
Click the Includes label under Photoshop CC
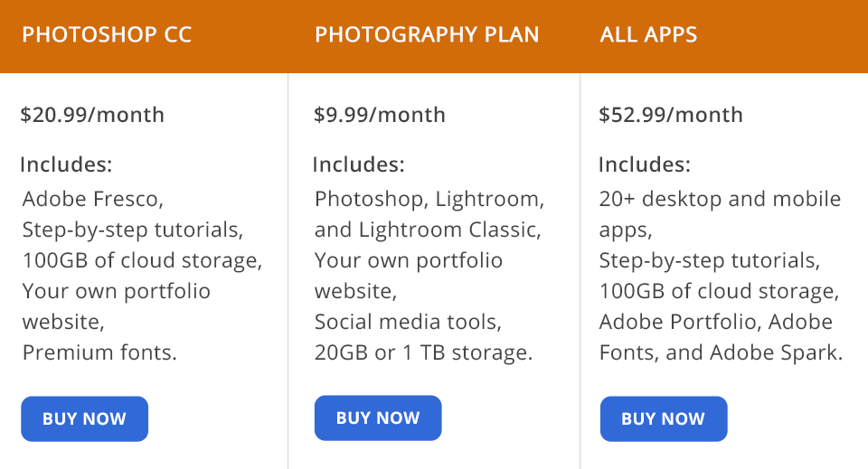[66, 164]
